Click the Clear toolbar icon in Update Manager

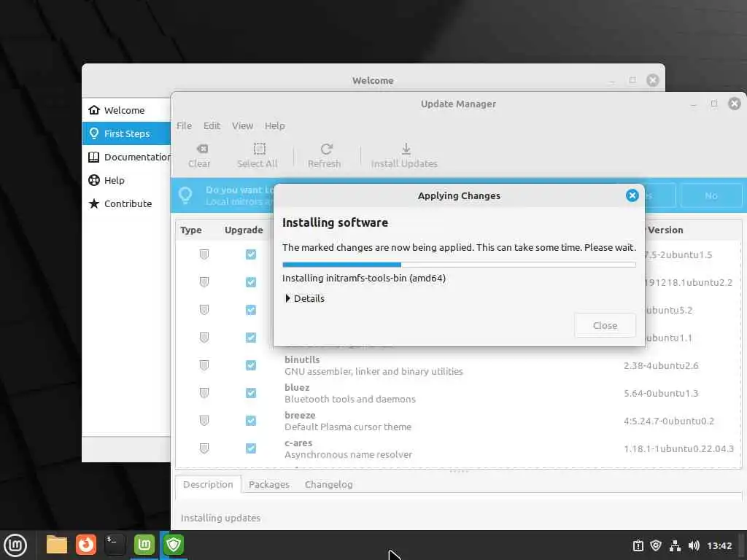(x=202, y=149)
